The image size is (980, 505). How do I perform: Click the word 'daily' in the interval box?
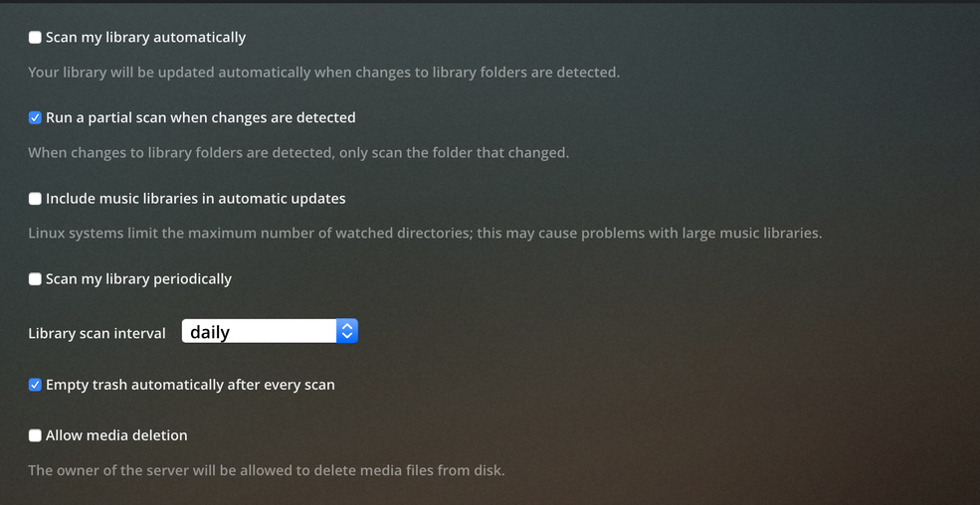click(x=210, y=332)
